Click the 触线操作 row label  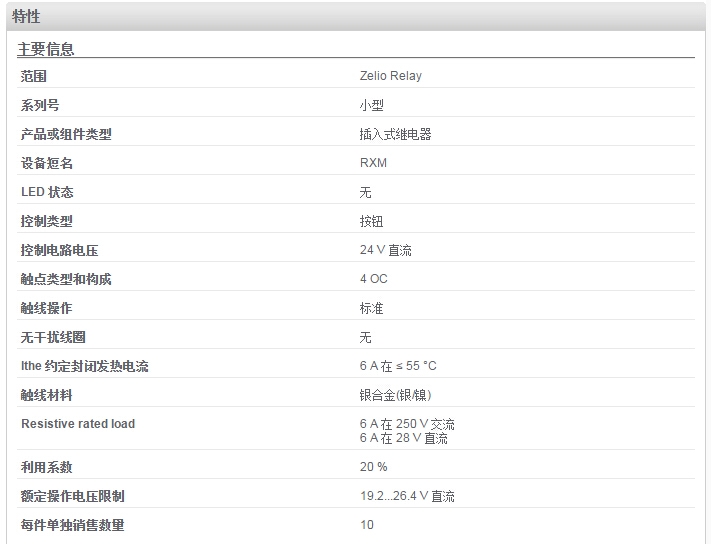[46, 308]
